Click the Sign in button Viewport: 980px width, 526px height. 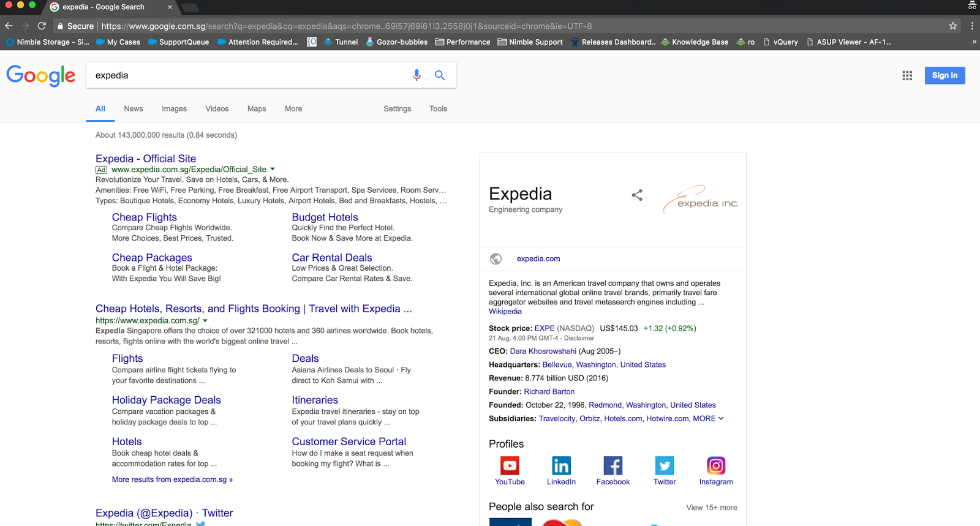point(944,75)
